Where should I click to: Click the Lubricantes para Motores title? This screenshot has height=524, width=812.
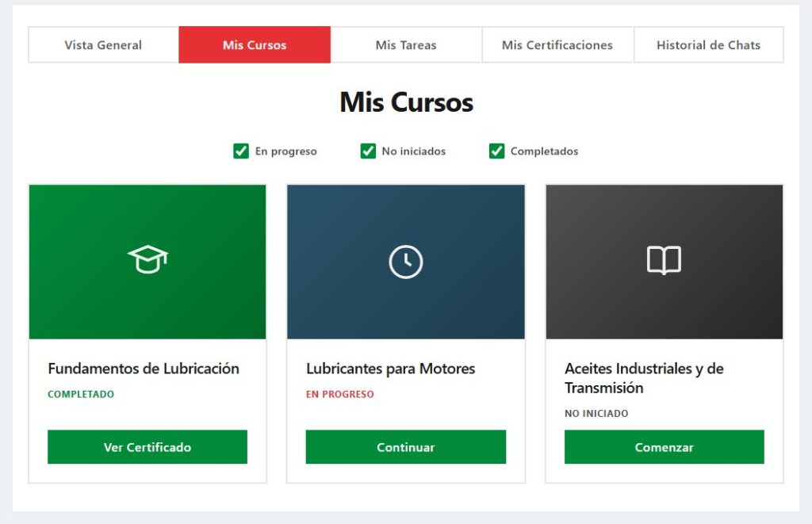(390, 369)
